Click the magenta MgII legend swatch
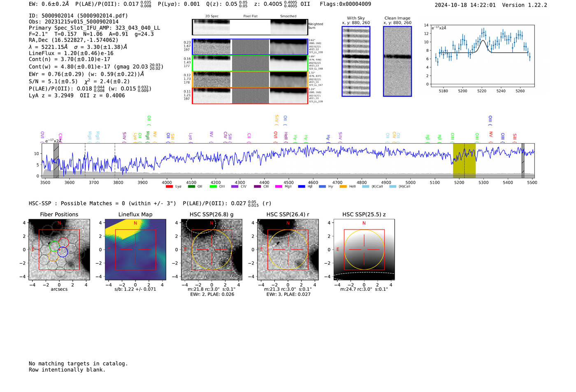 (279, 187)
